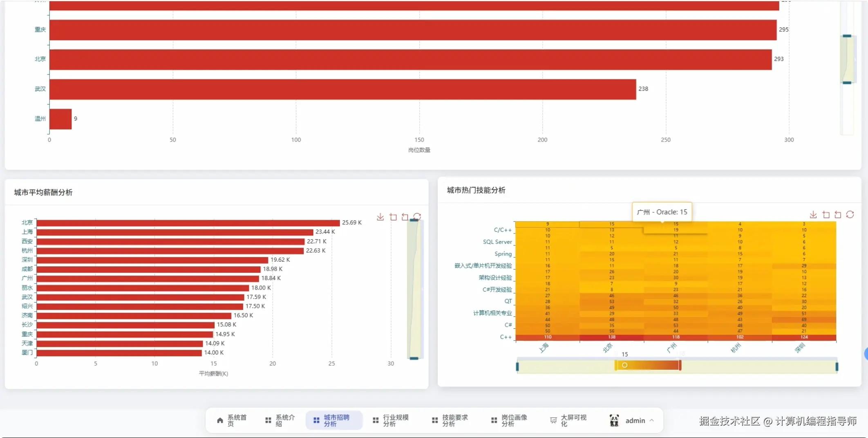
Task: Click the 深圳 heatmap cell showing 69
Action: click(x=804, y=319)
